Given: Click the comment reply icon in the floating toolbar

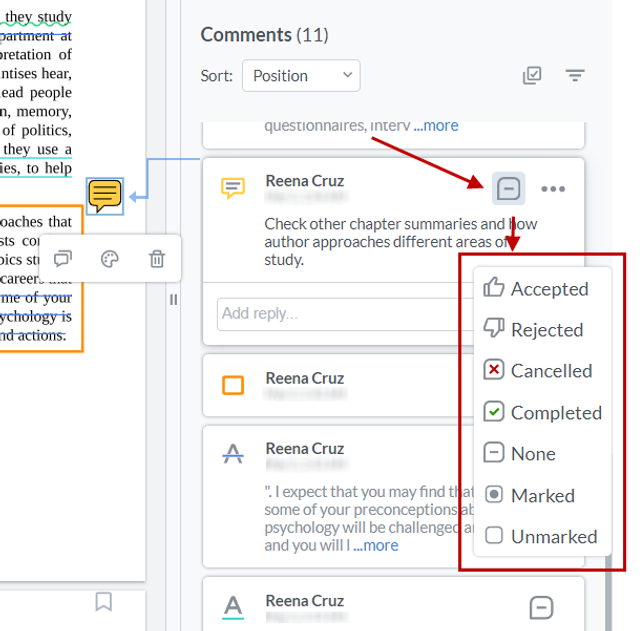Looking at the screenshot, I should point(63,259).
